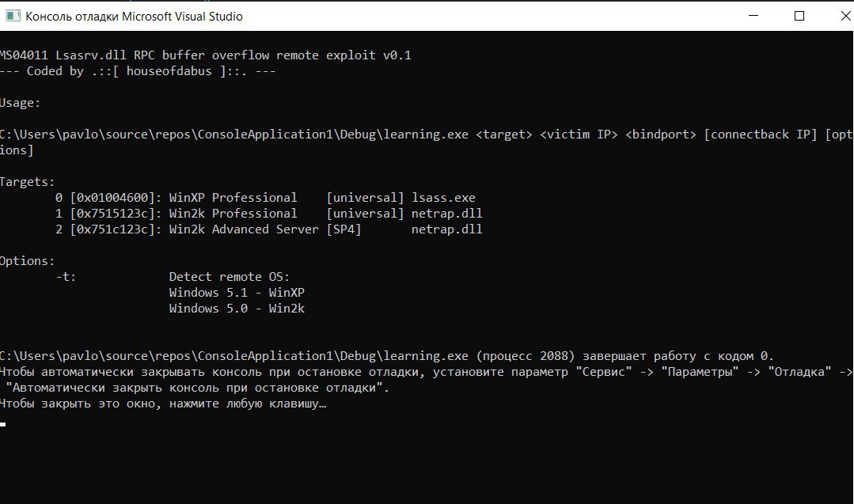The height and width of the screenshot is (504, 854).
Task: Click the 'Targets:' heading text
Action: pos(27,182)
